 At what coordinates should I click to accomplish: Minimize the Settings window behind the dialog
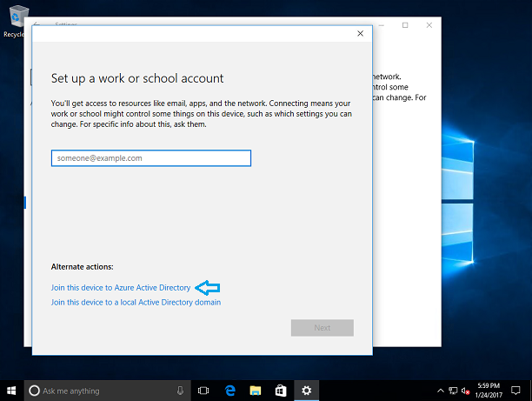[x=382, y=25]
